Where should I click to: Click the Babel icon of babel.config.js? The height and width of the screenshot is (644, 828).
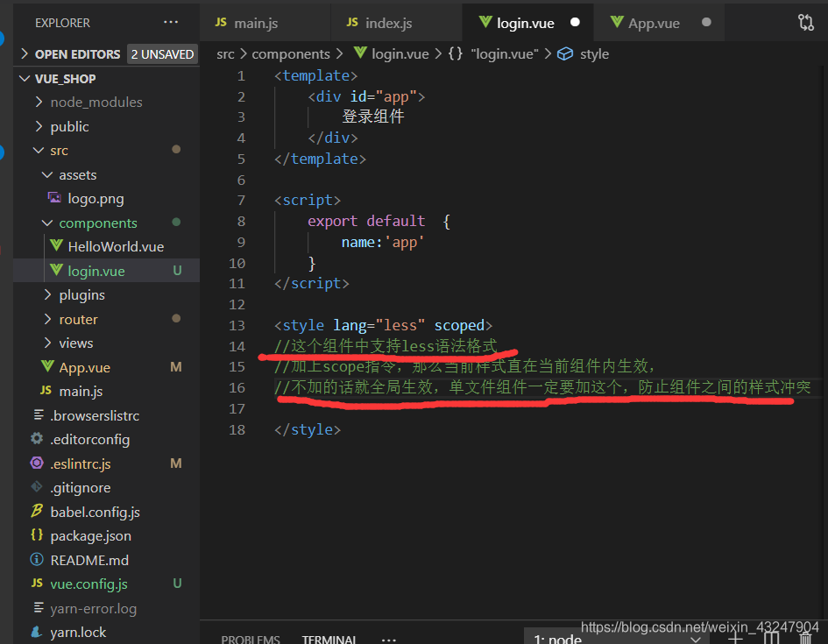pos(37,511)
